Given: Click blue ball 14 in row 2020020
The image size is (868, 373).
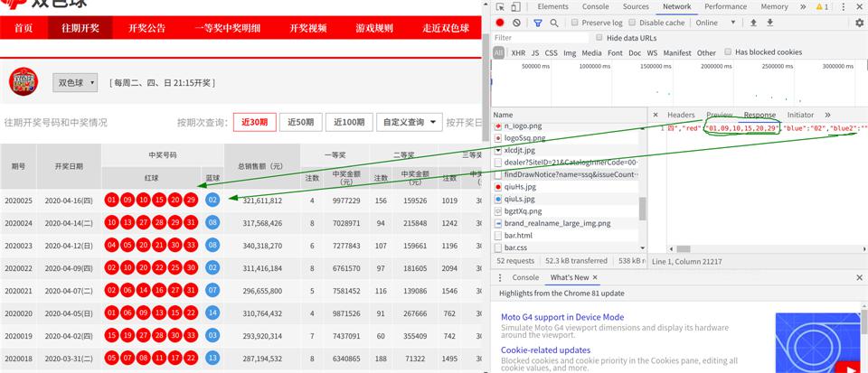Looking at the screenshot, I should (x=212, y=313).
